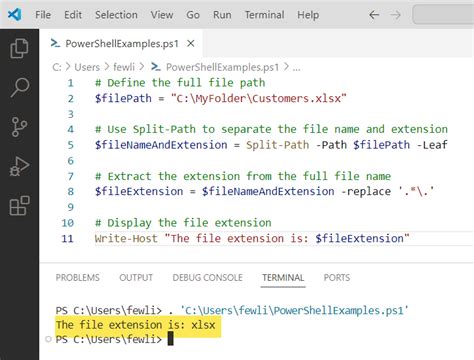
Task: Switch to the PORTS panel tab
Action: coord(337,278)
